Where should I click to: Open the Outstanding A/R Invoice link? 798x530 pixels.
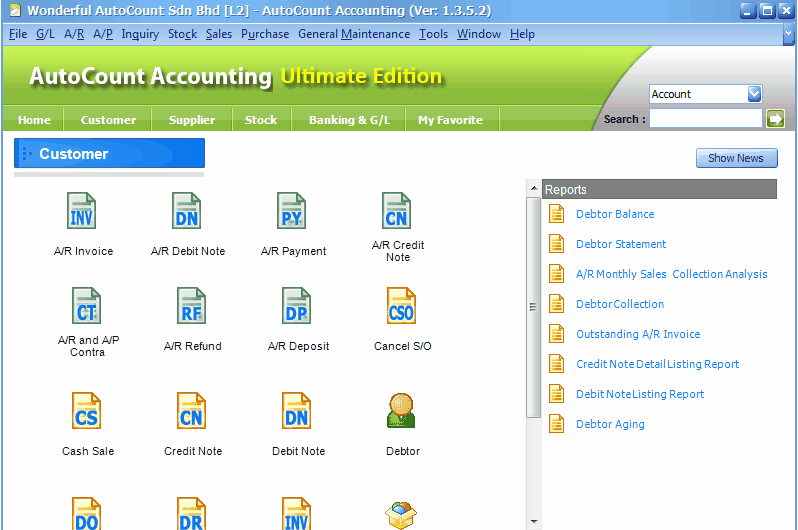point(638,334)
